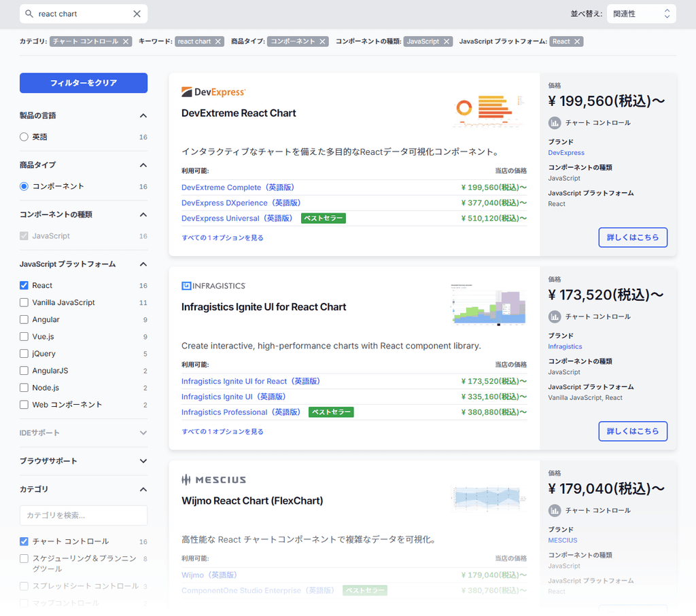Open Infragistics Ignite UI for React（英語版）link
This screenshot has width=696, height=616.
[x=251, y=382]
